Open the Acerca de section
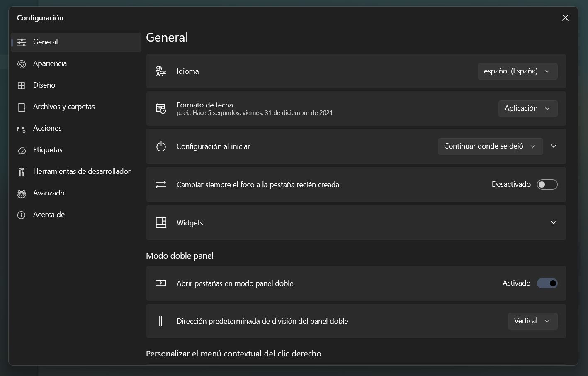The height and width of the screenshot is (376, 588). coord(49,215)
